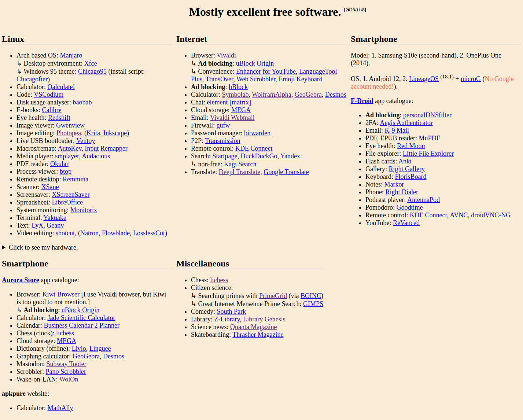
Task: Follow the Chicago95 theme link
Action: tap(92, 71)
